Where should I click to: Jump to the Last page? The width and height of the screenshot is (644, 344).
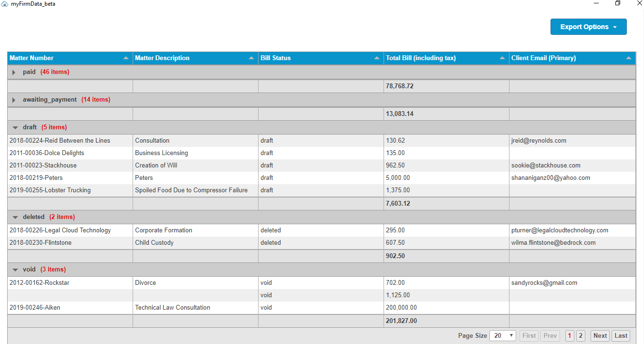pos(621,335)
